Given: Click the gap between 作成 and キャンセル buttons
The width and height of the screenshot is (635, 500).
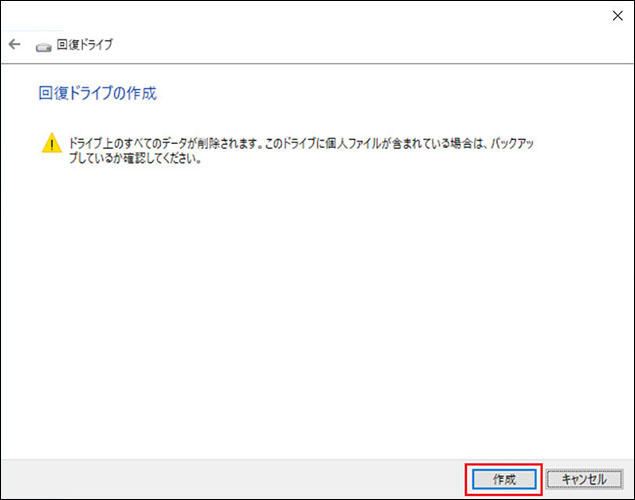Looking at the screenshot, I should (545, 479).
